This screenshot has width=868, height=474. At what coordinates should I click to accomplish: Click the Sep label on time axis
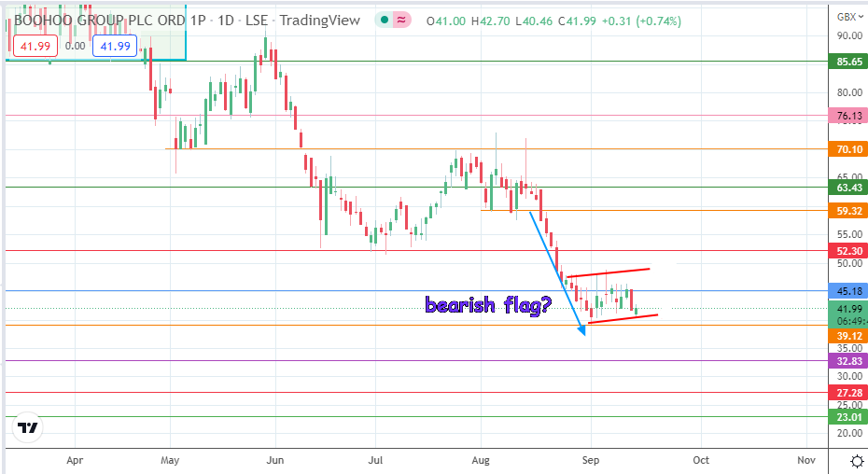pyautogui.click(x=591, y=460)
